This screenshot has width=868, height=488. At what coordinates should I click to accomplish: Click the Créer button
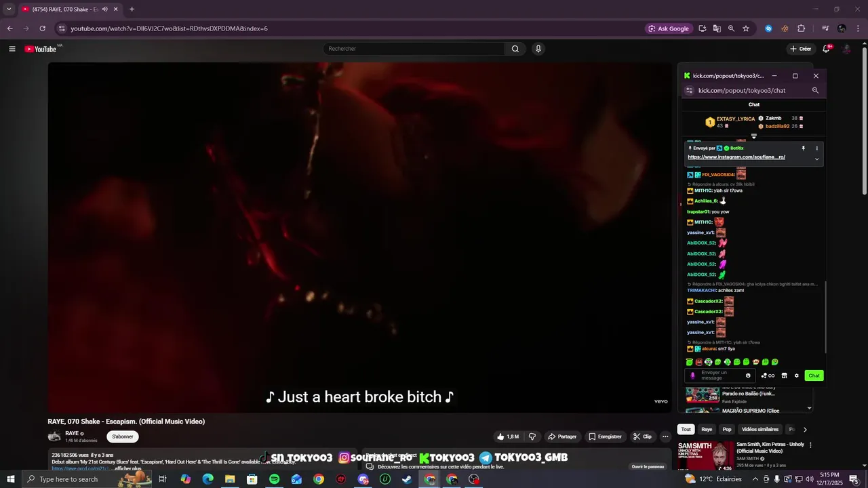click(x=801, y=49)
